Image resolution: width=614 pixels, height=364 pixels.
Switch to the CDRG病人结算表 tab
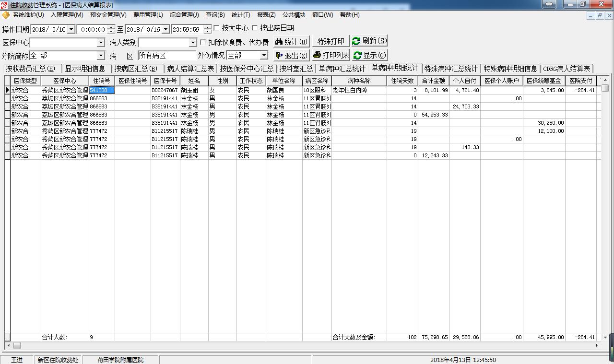point(567,69)
